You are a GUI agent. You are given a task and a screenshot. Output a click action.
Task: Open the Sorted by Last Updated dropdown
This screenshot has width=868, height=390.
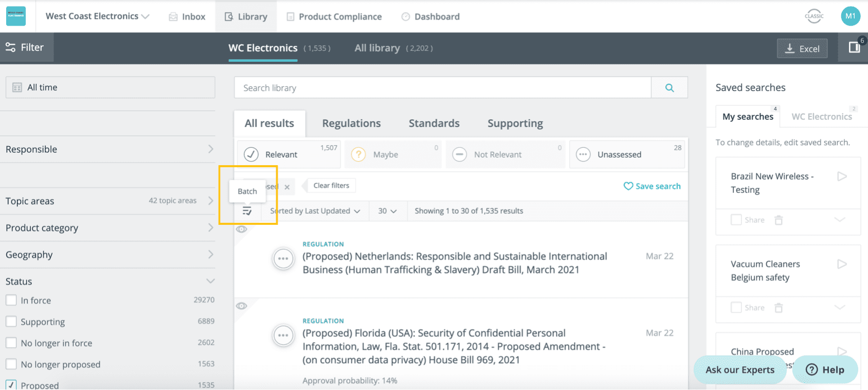pos(315,211)
